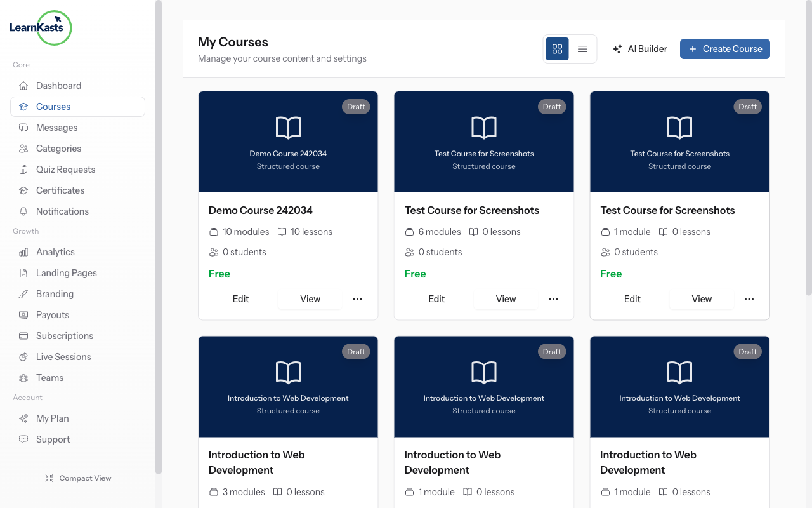This screenshot has width=812, height=508.
Task: Switch to list view layout
Action: [582, 48]
